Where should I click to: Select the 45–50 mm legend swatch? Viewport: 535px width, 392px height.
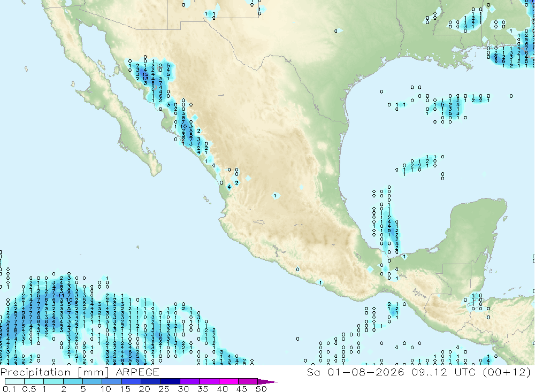(x=248, y=381)
